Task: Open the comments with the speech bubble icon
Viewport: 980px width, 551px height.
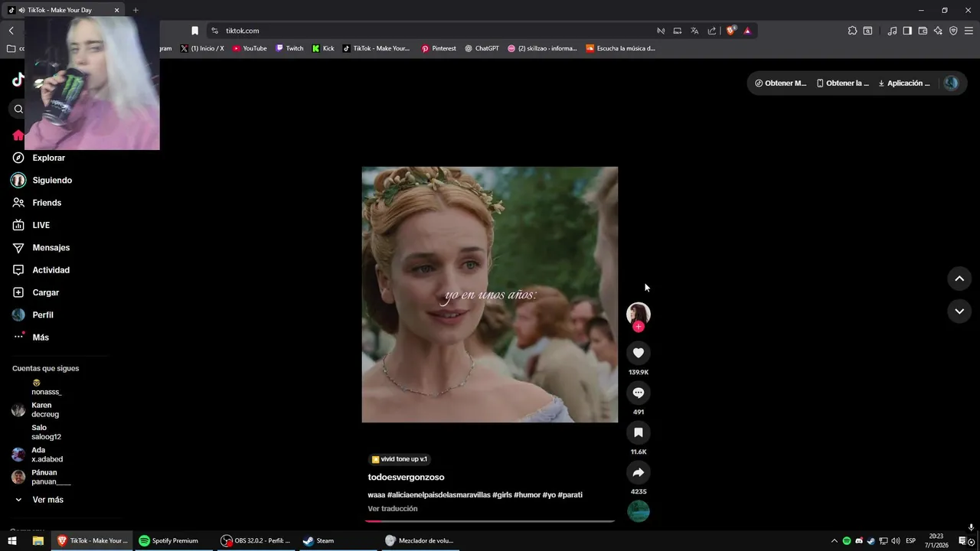Action: click(639, 393)
